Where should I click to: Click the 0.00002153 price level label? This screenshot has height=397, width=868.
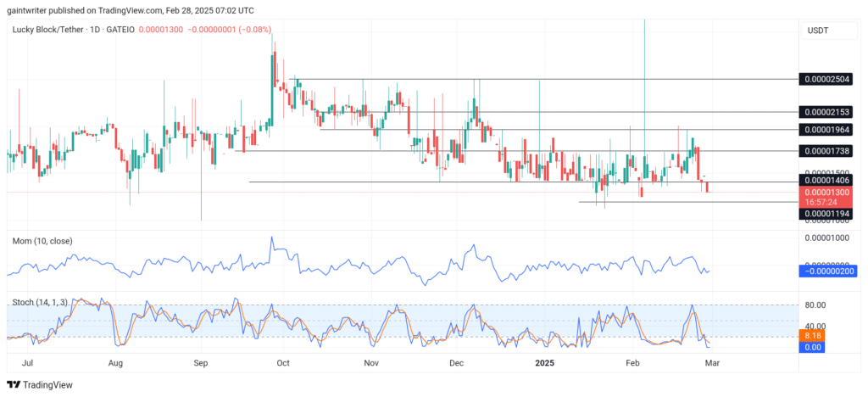[826, 113]
